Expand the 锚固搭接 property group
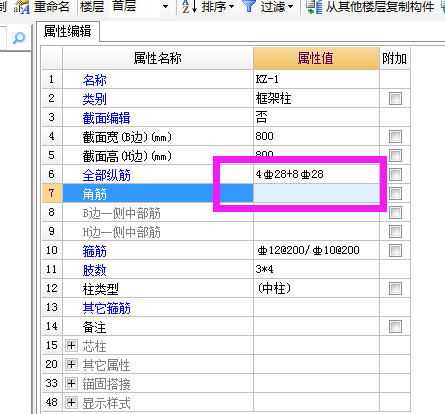The width and height of the screenshot is (445, 414). 71,383
